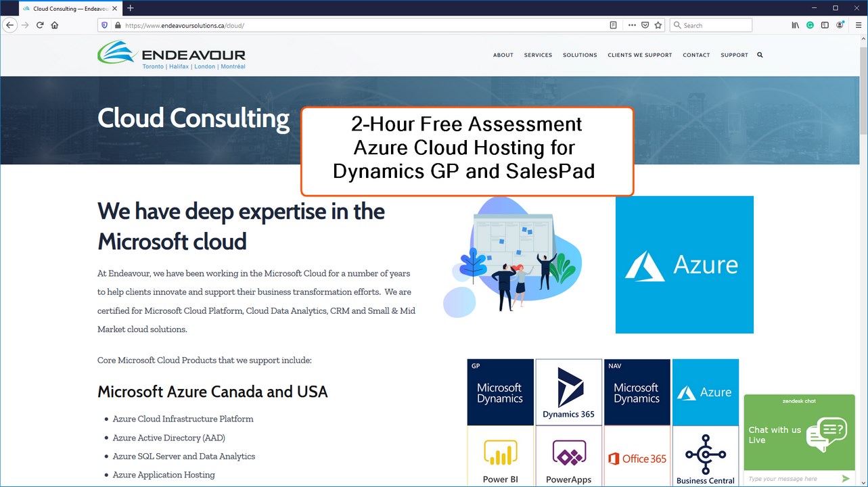Select the Office 365 tile
The height and width of the screenshot is (487, 868).
(637, 457)
